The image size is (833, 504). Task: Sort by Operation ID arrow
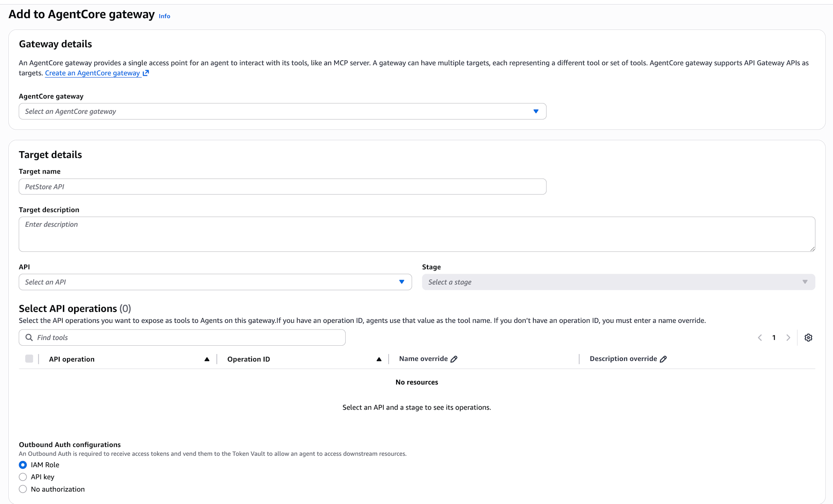[x=379, y=359]
